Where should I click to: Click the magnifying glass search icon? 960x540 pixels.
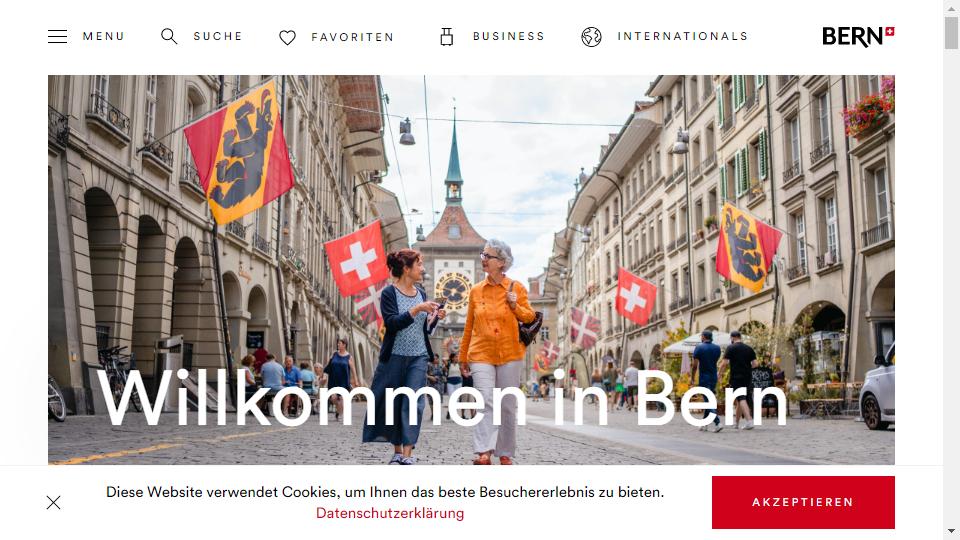(x=169, y=36)
